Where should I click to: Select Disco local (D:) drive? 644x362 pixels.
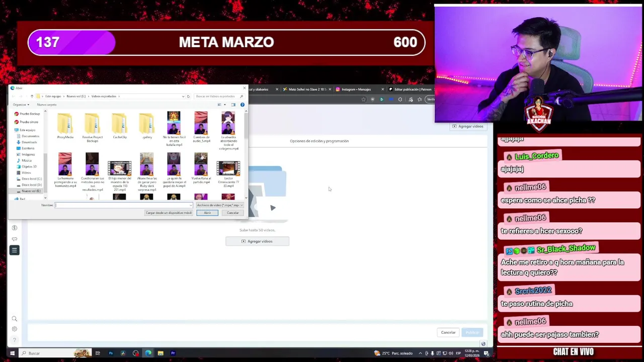pos(30,185)
